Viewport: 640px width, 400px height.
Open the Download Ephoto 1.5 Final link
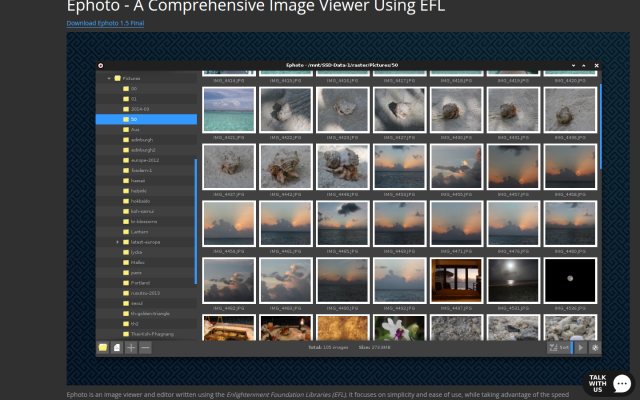[x=105, y=23]
